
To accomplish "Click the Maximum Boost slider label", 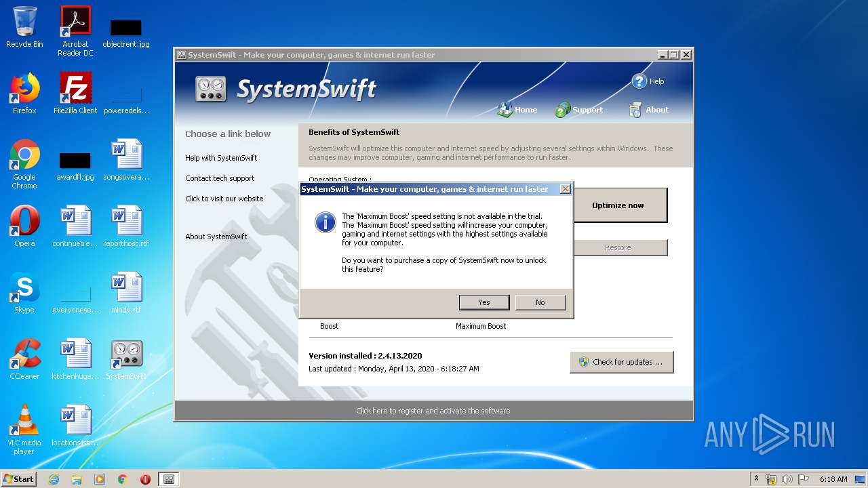I will [481, 326].
